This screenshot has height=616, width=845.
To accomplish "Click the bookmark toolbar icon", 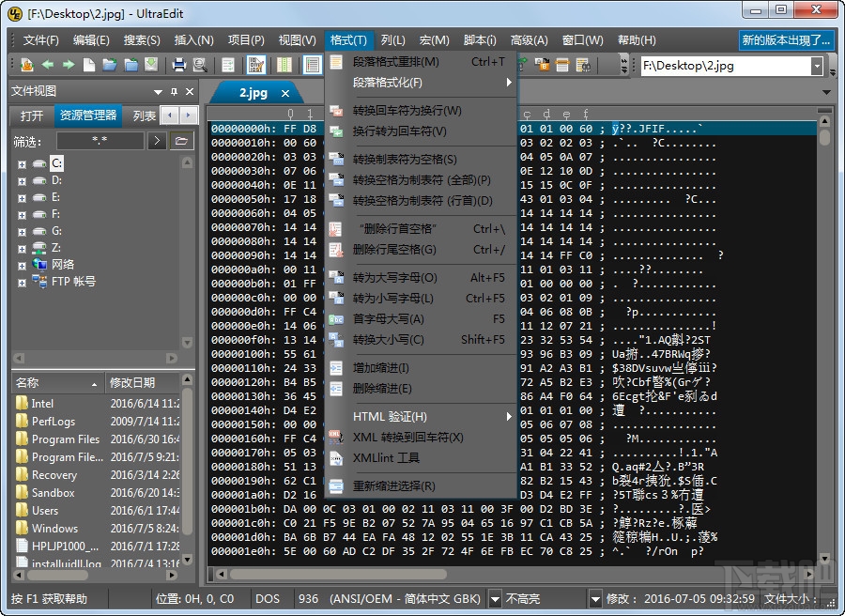I will tap(27, 64).
